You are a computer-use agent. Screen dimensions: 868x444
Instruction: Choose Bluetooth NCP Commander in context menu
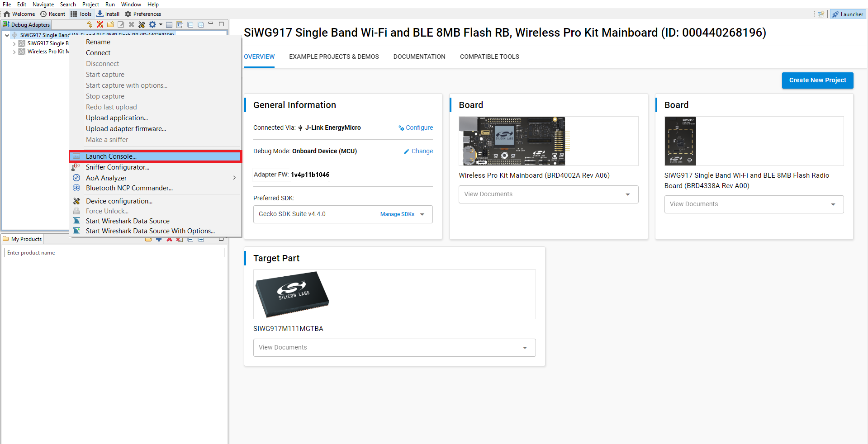129,188
